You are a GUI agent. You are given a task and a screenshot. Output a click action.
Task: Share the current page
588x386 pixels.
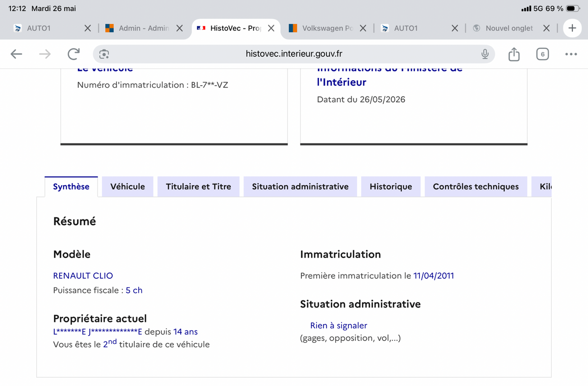(514, 54)
